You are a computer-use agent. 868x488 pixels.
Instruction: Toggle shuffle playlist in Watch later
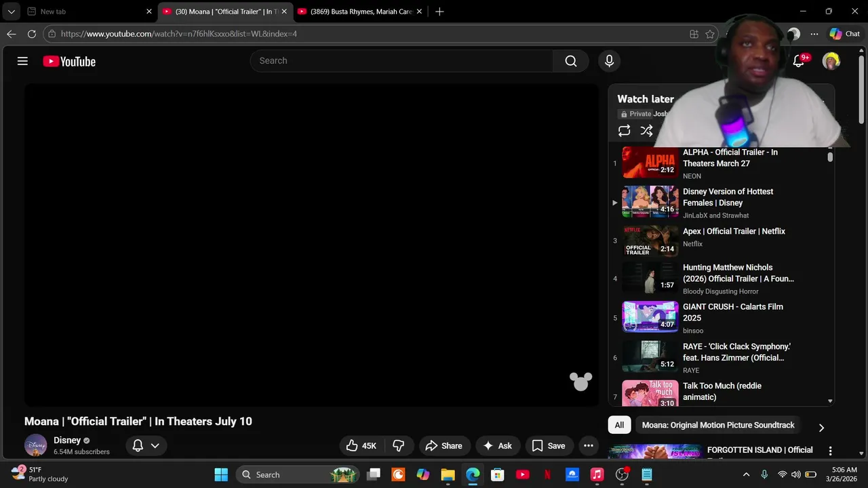click(647, 131)
